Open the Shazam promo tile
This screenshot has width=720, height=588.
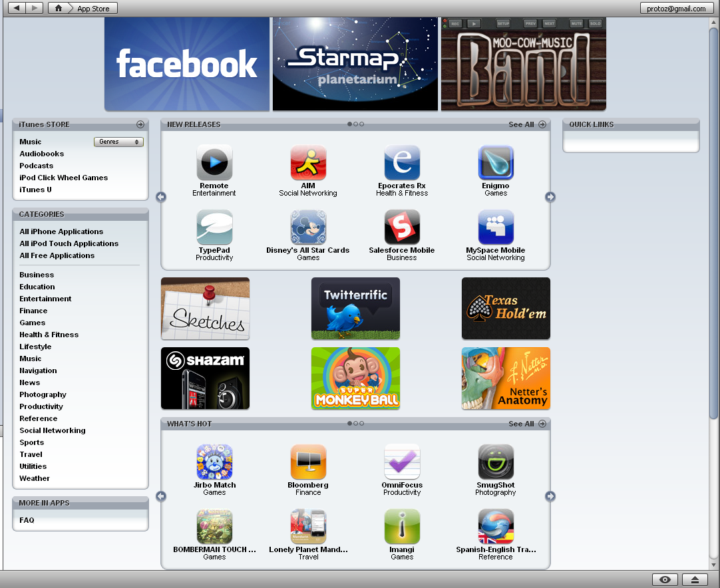pyautogui.click(x=205, y=378)
